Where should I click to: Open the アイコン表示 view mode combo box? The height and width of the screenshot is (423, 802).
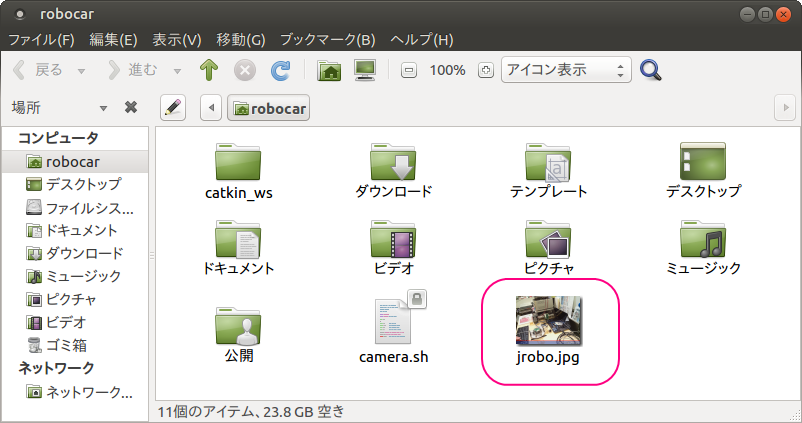(x=566, y=70)
